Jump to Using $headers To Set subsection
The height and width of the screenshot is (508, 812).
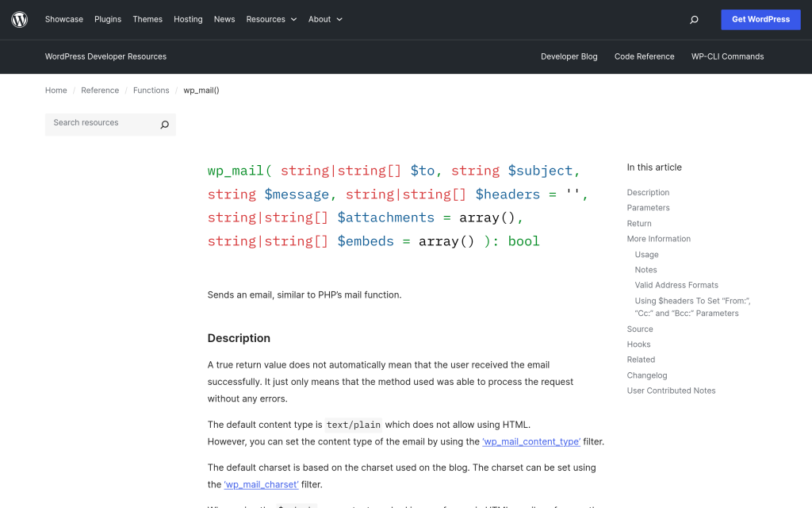pyautogui.click(x=693, y=307)
